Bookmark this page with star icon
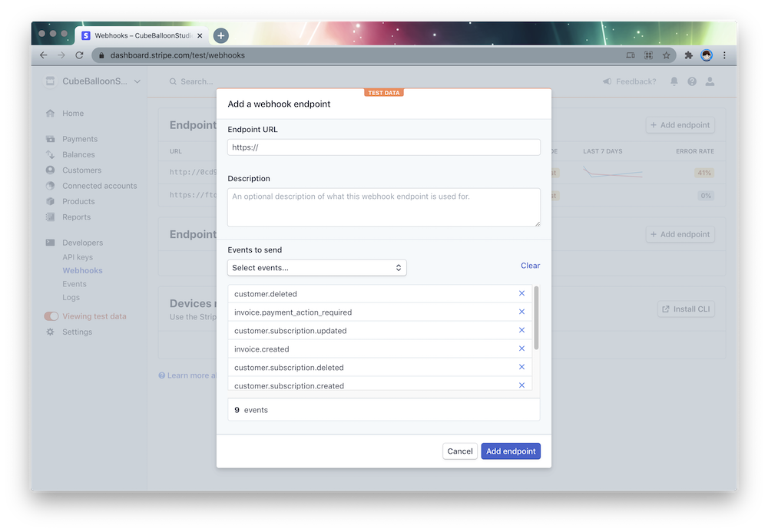Viewport: 768px width, 532px height. tap(666, 55)
